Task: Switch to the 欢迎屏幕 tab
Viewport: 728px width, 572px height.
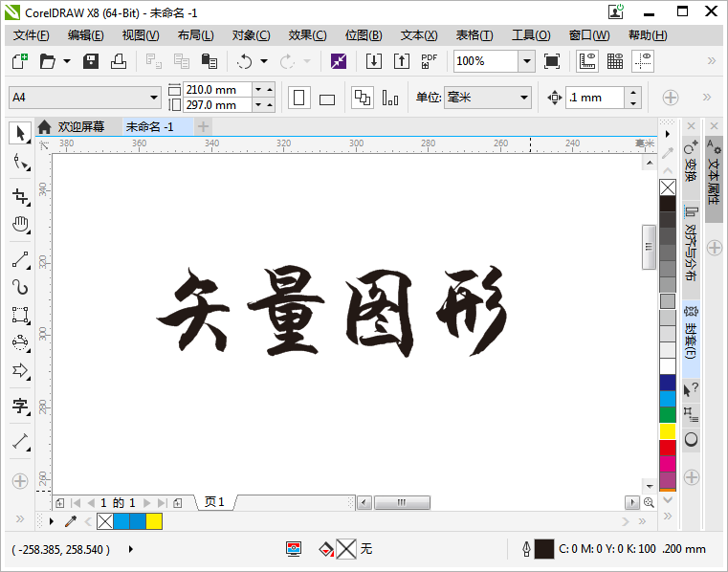Action: click(x=80, y=127)
